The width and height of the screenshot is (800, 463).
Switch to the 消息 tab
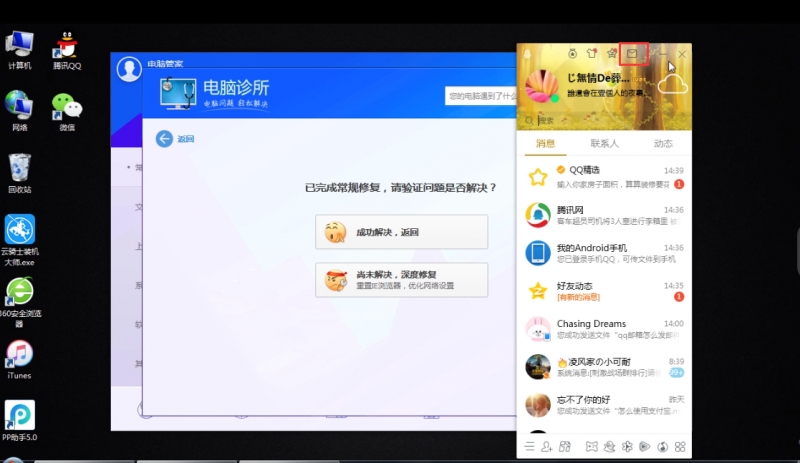(545, 143)
